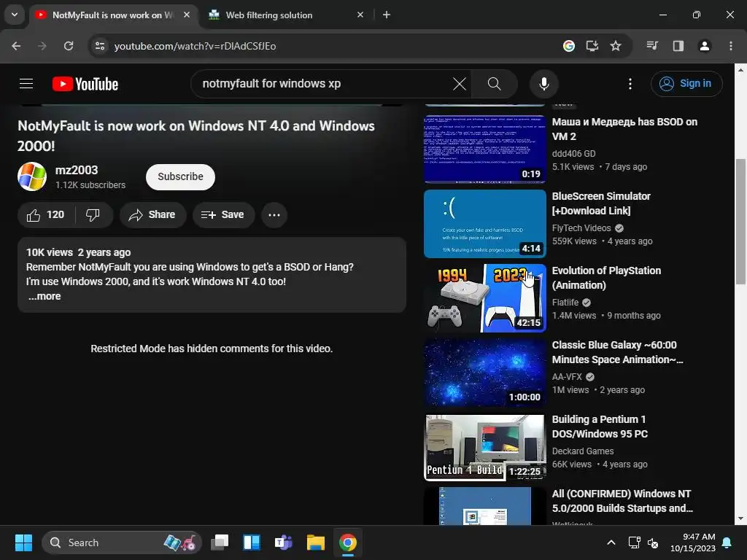Open Chrome tab search dropdown
The height and width of the screenshot is (560, 747).
click(x=15, y=15)
